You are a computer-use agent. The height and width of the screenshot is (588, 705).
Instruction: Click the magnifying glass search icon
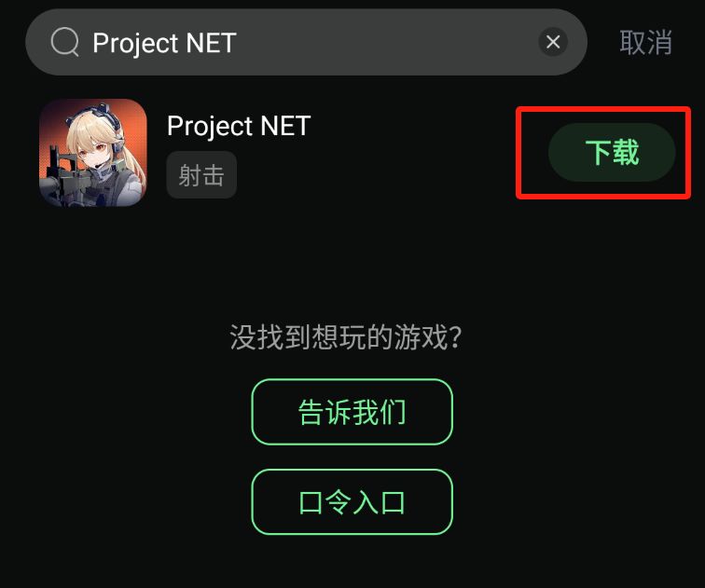tap(65, 42)
